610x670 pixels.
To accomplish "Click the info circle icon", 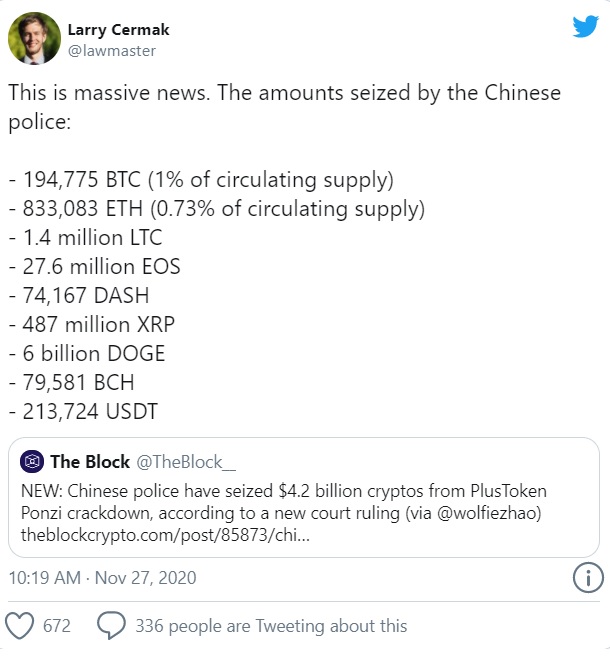I will pyautogui.click(x=587, y=577).
